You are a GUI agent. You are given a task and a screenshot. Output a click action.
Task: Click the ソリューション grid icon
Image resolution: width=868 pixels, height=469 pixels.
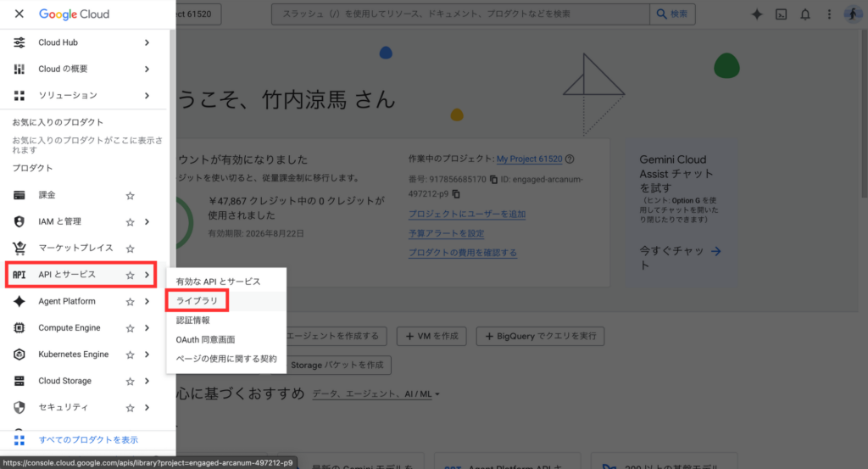[x=19, y=95]
